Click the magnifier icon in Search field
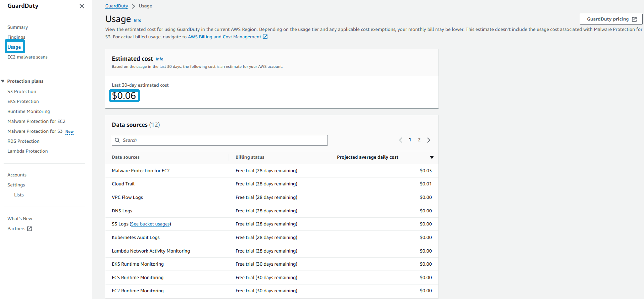644x299 pixels. coord(117,140)
